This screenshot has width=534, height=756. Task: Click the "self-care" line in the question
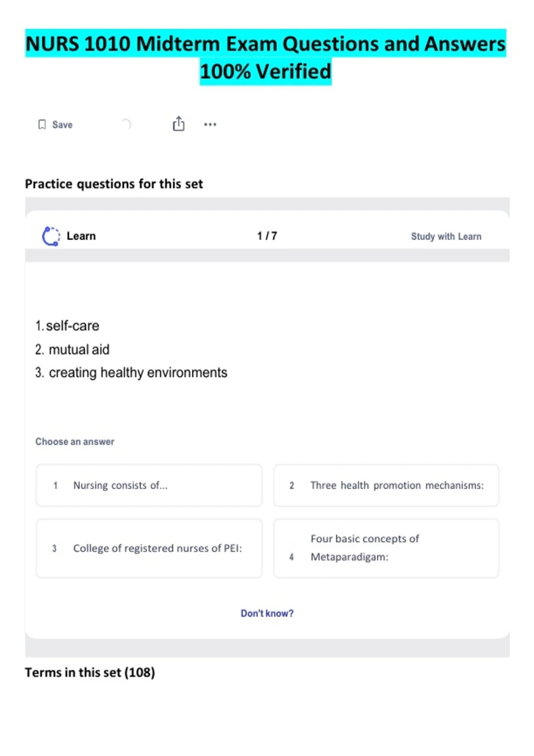click(72, 326)
